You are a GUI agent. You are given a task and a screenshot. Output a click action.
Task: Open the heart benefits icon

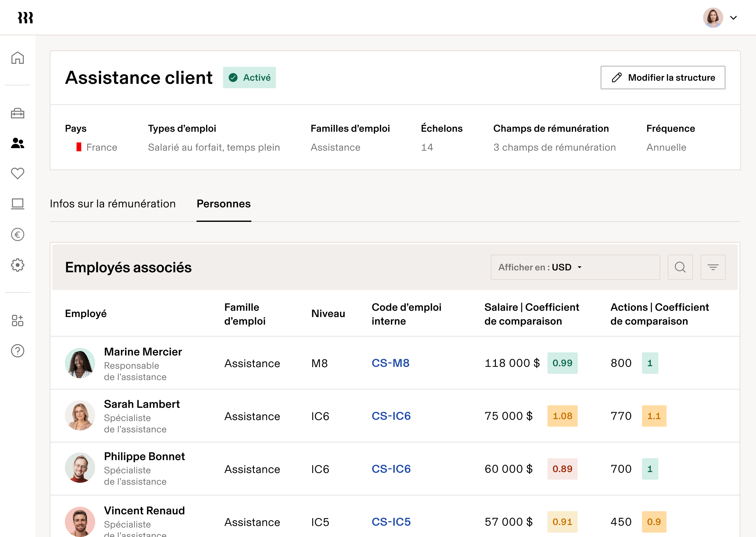pyautogui.click(x=18, y=173)
